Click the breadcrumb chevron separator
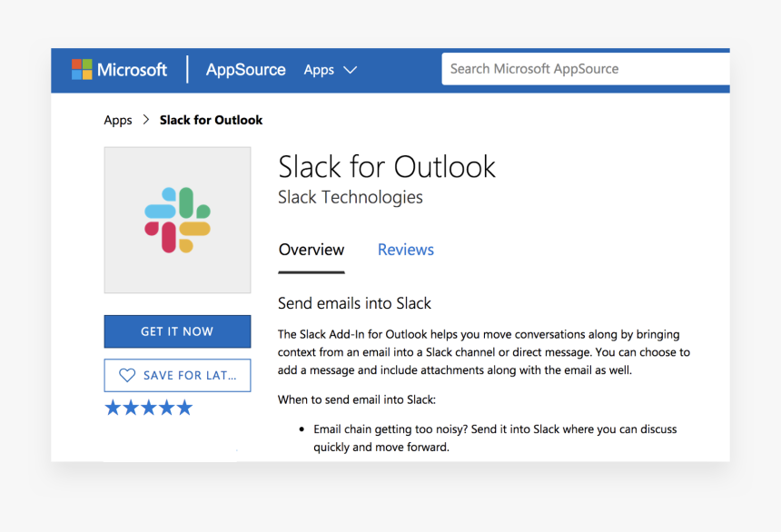This screenshot has width=781, height=532. coord(146,120)
